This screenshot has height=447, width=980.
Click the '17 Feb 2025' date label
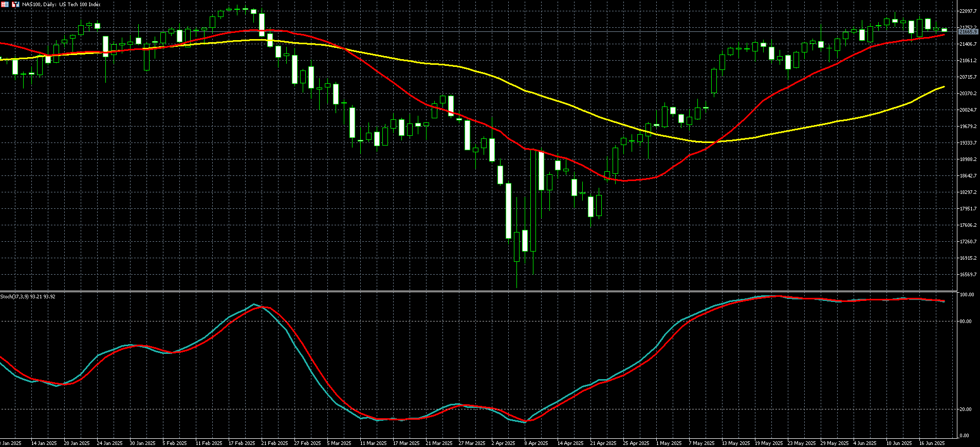242,443
